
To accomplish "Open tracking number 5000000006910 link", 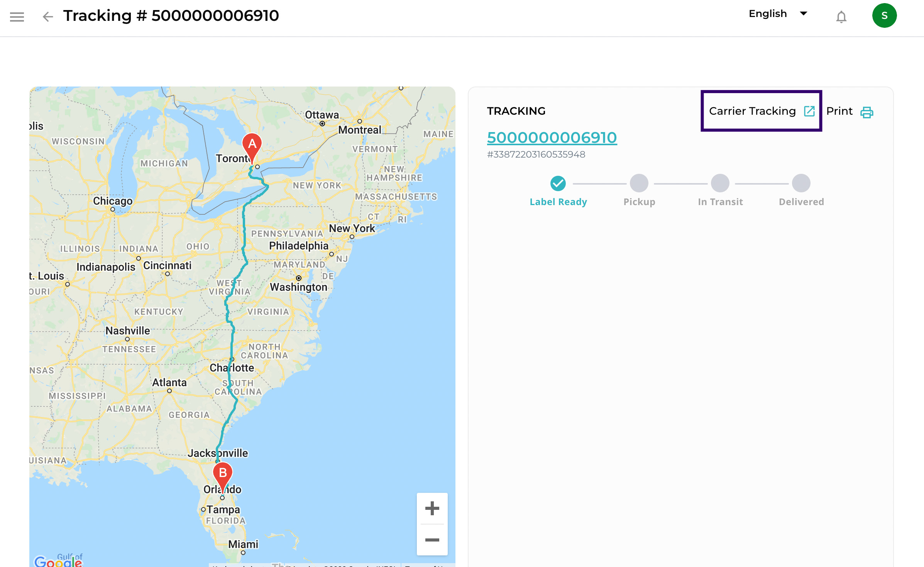I will pyautogui.click(x=552, y=138).
